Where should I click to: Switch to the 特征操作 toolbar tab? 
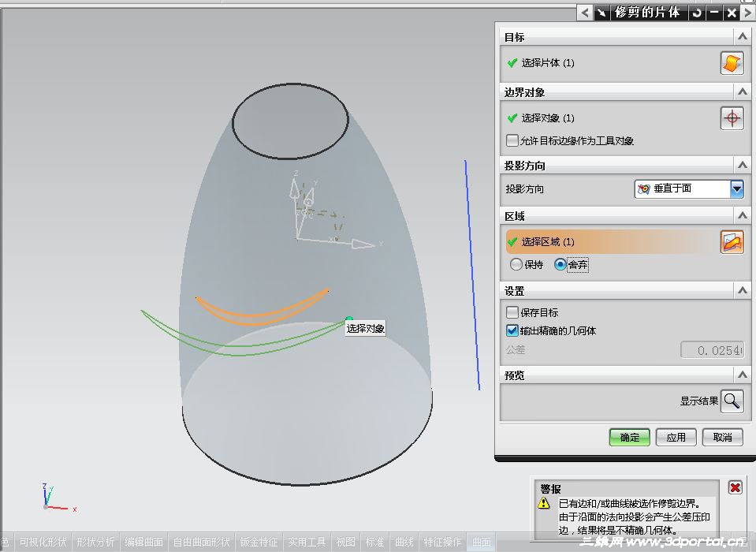coord(442,543)
